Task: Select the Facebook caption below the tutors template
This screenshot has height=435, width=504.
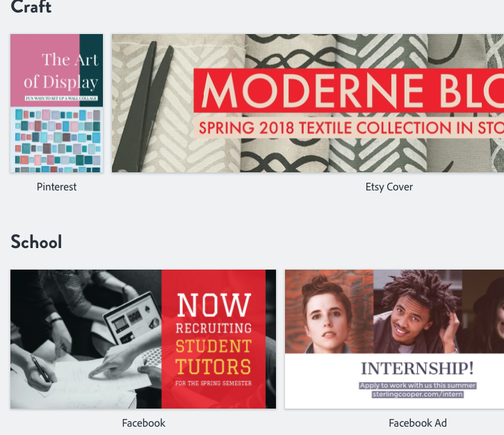Action: 143,422
